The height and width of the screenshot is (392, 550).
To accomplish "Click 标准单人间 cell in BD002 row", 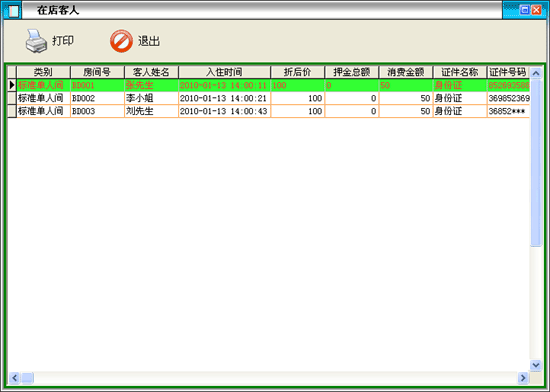I will coord(43,98).
